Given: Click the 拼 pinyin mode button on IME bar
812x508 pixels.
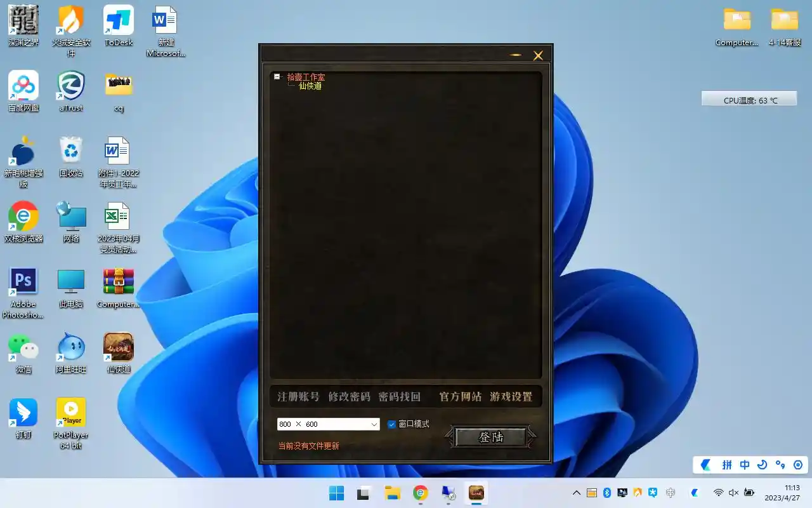Looking at the screenshot, I should pyautogui.click(x=727, y=465).
